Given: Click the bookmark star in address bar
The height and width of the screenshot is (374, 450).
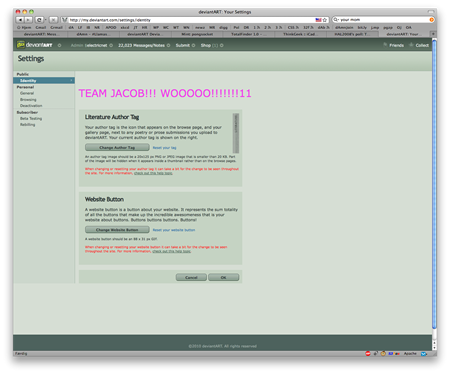Looking at the screenshot, I should (325, 20).
